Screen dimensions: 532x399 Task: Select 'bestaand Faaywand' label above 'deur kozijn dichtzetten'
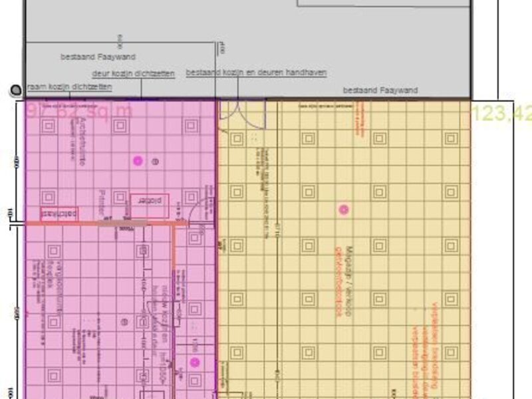(98, 57)
